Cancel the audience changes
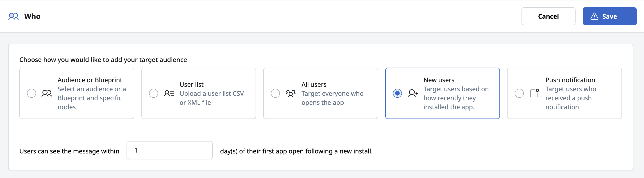Viewport: 644px width, 178px height. (x=548, y=16)
